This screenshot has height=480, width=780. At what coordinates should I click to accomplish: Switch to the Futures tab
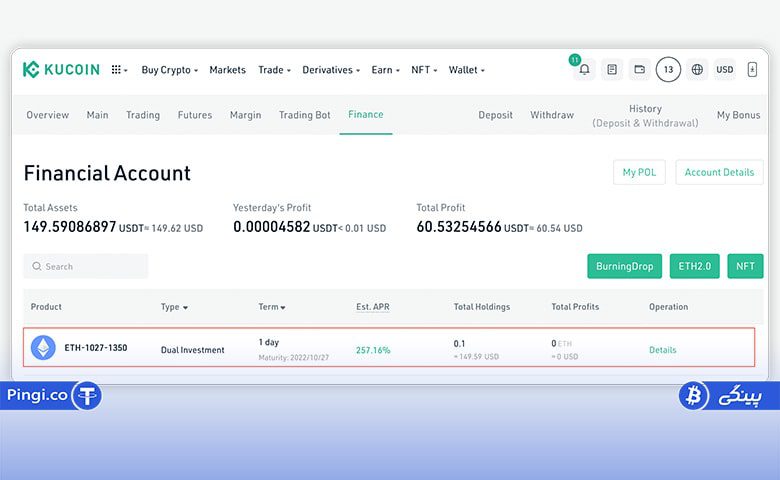195,115
